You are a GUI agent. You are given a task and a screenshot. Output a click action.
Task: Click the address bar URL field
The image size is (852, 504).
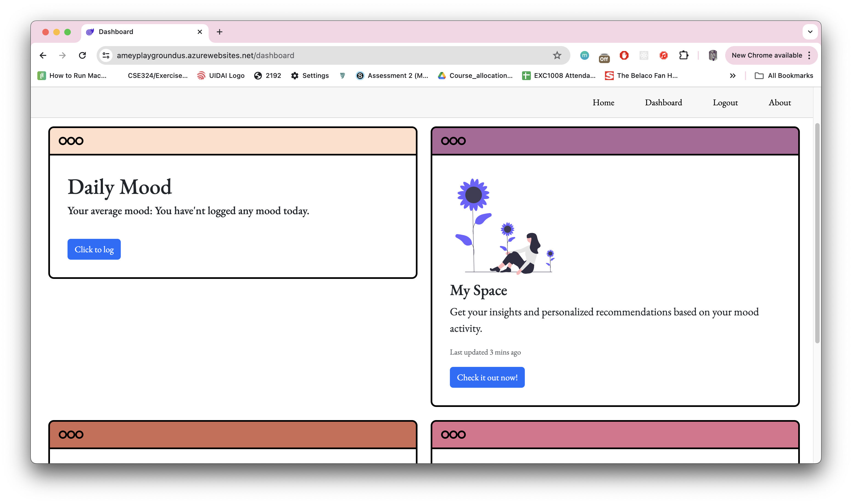[306, 55]
